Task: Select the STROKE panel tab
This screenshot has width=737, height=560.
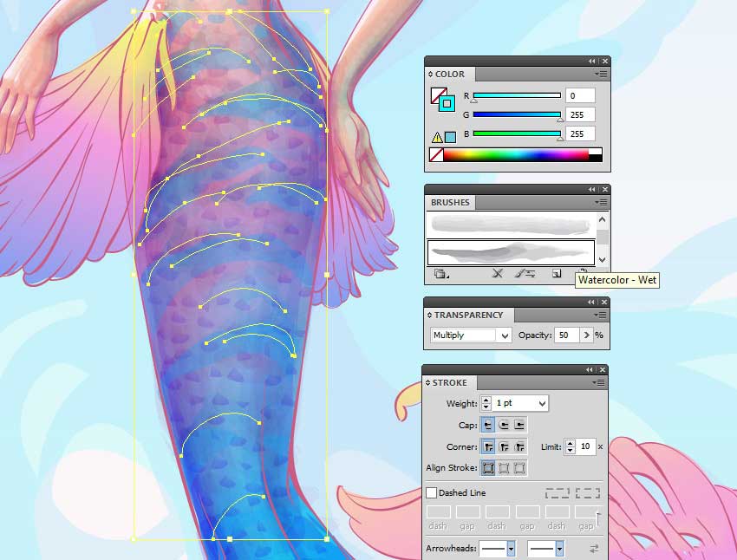Action: 449,383
